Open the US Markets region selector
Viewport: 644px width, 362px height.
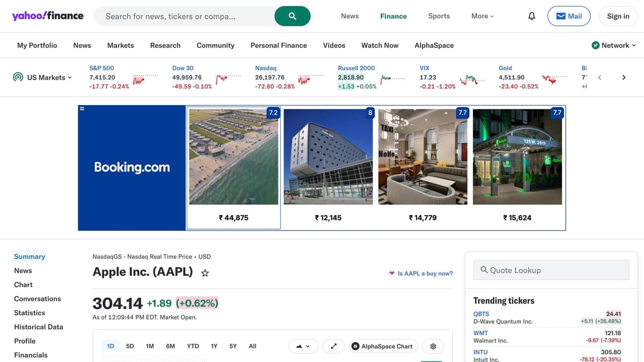coord(42,77)
